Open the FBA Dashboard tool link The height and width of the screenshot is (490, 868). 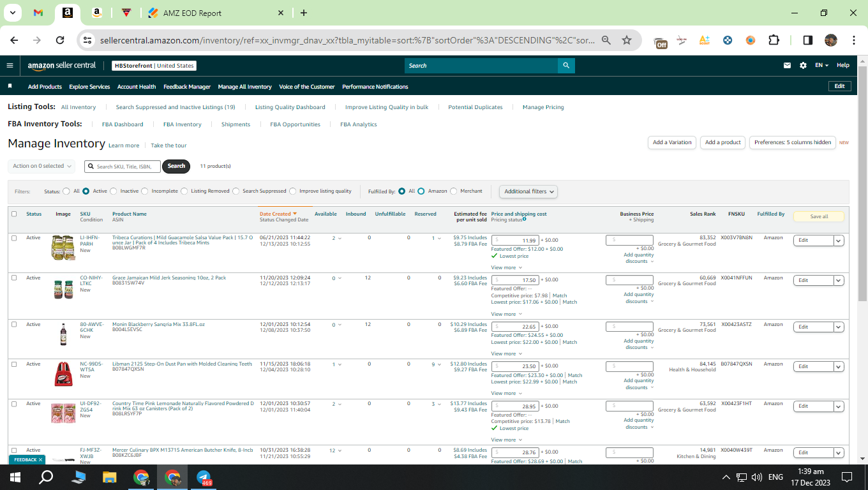pyautogui.click(x=123, y=124)
